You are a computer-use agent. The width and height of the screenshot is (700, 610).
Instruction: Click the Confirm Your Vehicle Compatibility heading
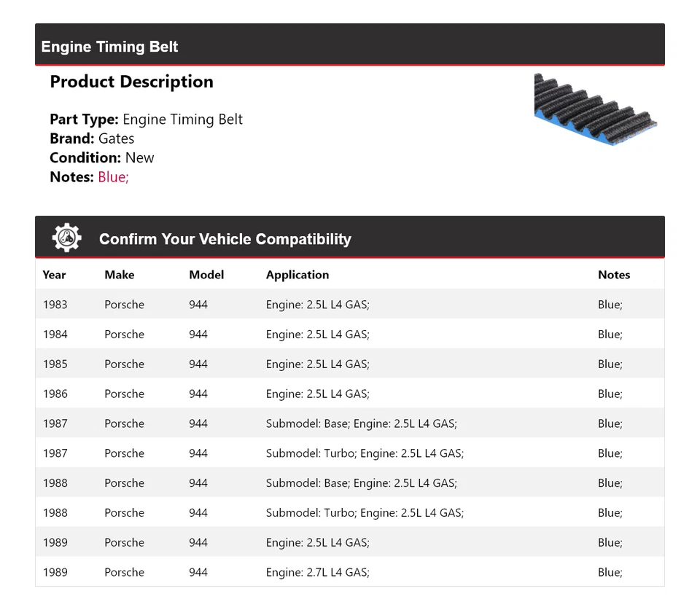pyautogui.click(x=225, y=239)
